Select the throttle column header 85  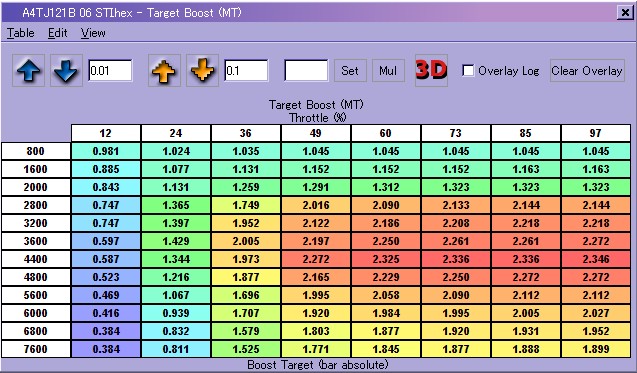[526, 133]
